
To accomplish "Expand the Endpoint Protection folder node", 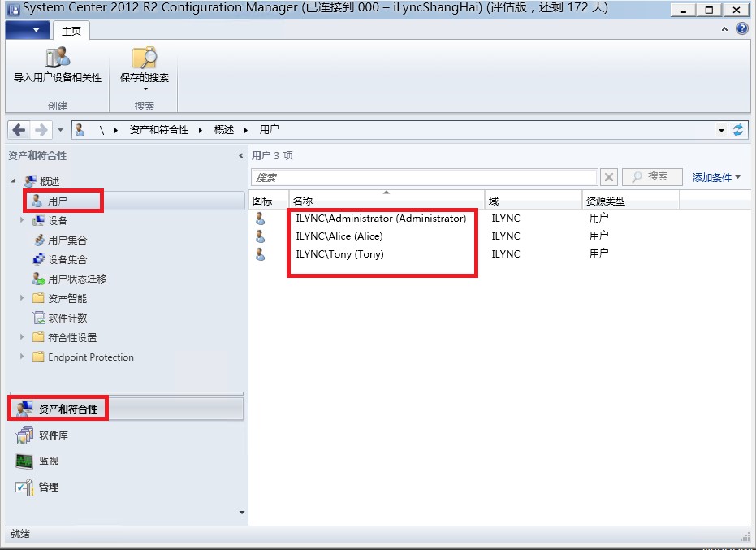I will tap(22, 357).
